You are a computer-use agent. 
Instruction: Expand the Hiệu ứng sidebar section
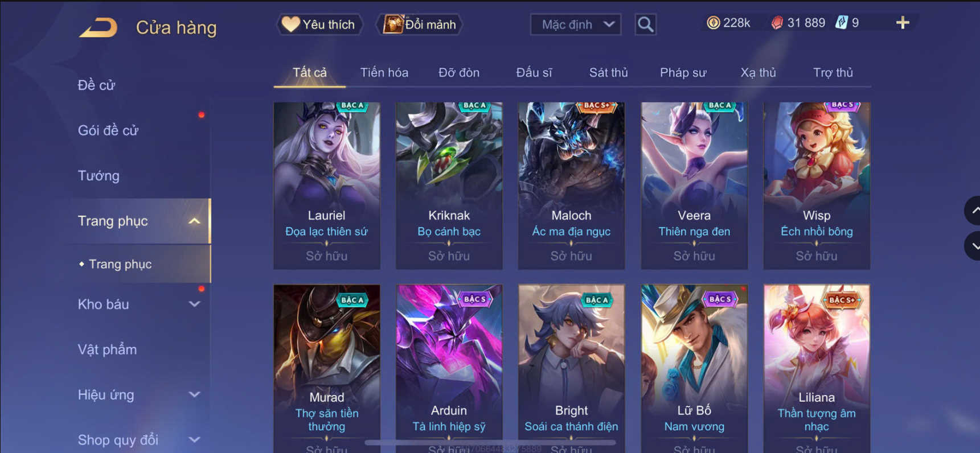(194, 394)
